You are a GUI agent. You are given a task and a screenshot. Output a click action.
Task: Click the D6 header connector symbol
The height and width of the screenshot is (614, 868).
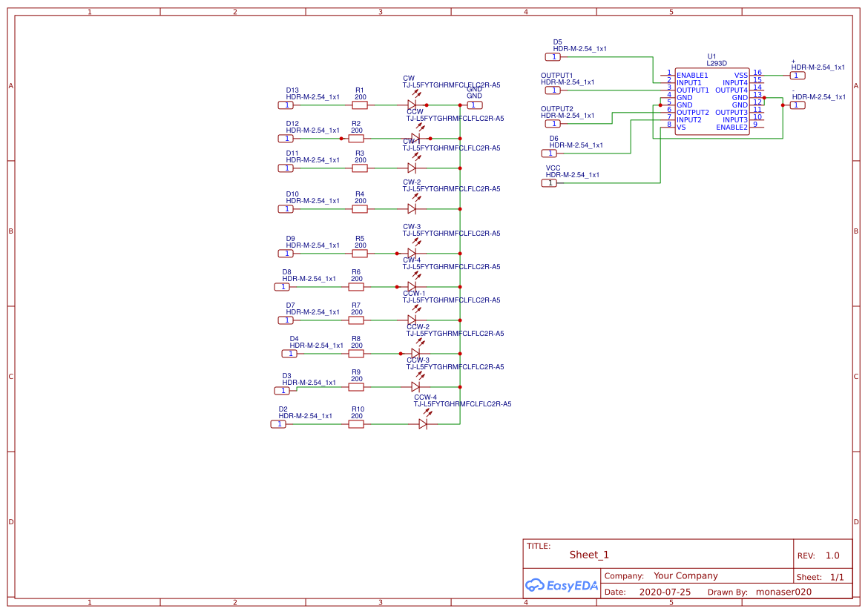(x=549, y=153)
